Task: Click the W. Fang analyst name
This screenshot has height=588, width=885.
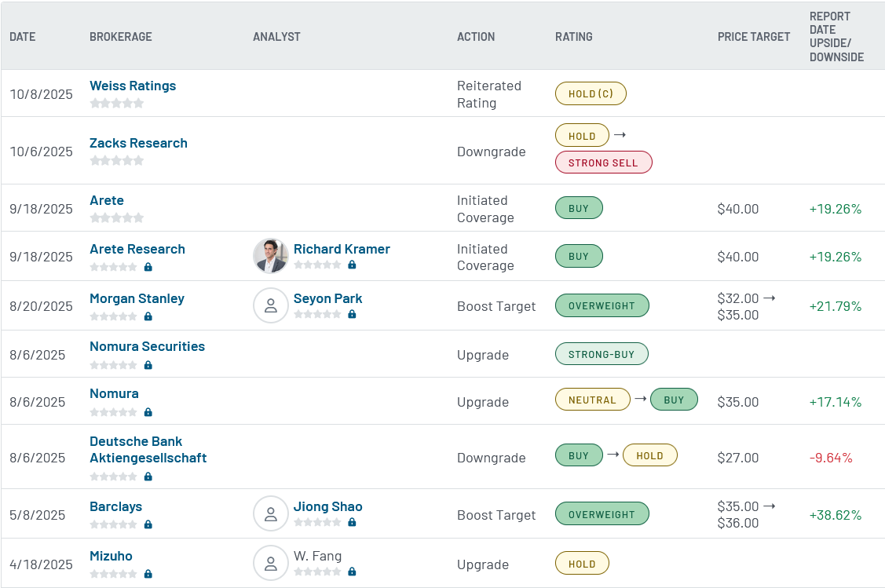Action: click(317, 556)
